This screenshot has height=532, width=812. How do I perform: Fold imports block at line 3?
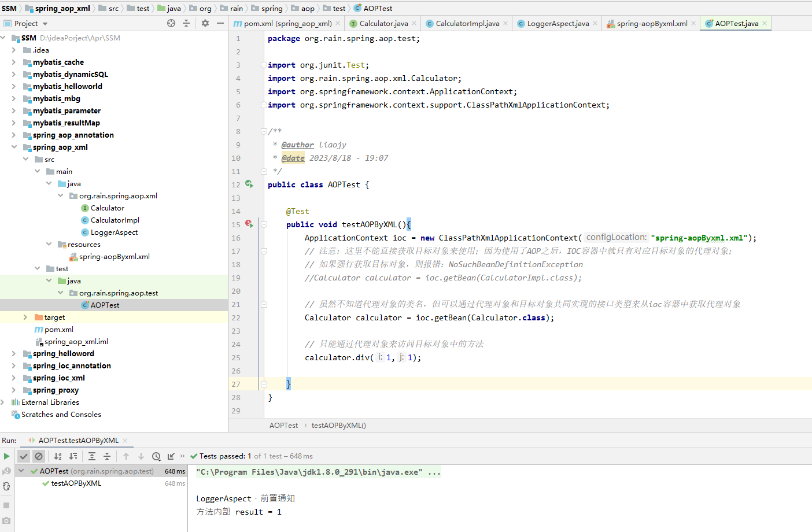tap(264, 65)
